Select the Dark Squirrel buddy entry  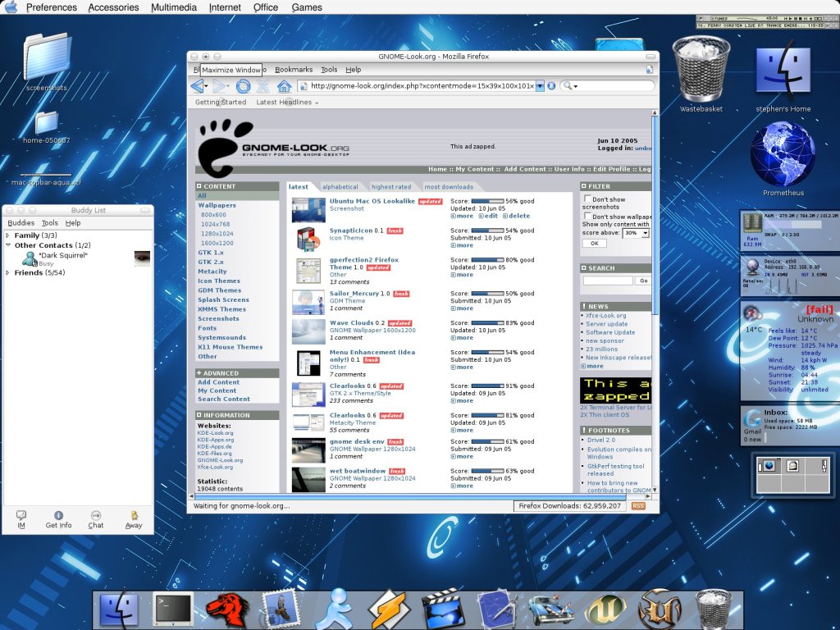coord(78,258)
